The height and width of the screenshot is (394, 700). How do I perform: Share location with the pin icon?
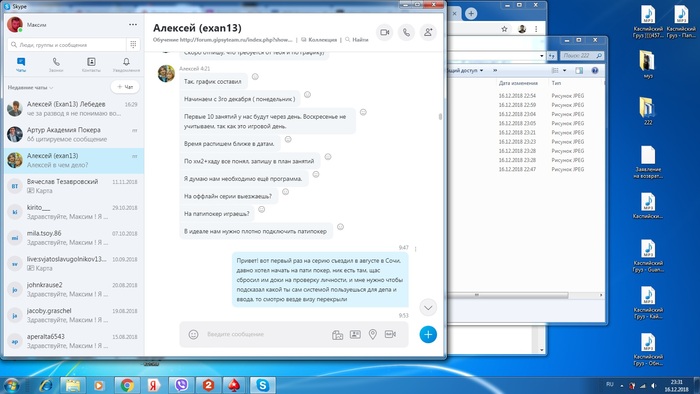click(373, 334)
